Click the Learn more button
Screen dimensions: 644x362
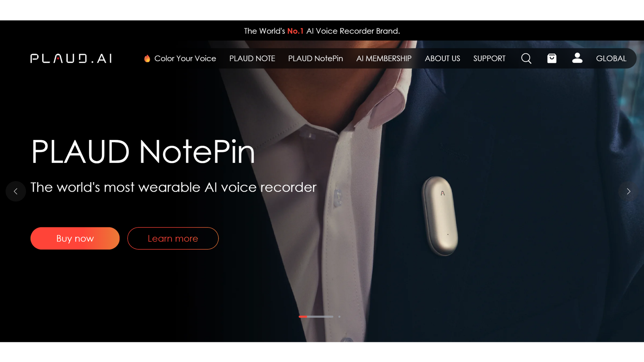coord(173,238)
